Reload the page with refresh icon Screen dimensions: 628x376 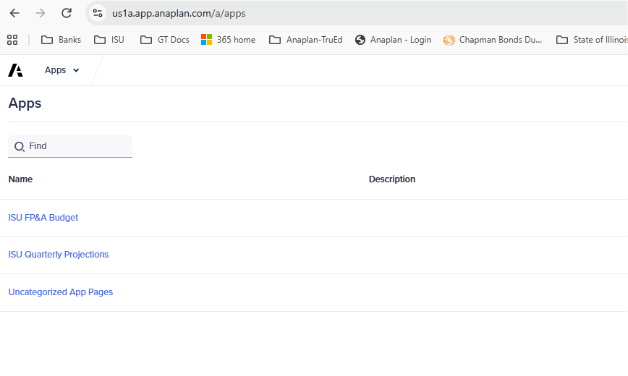point(66,13)
